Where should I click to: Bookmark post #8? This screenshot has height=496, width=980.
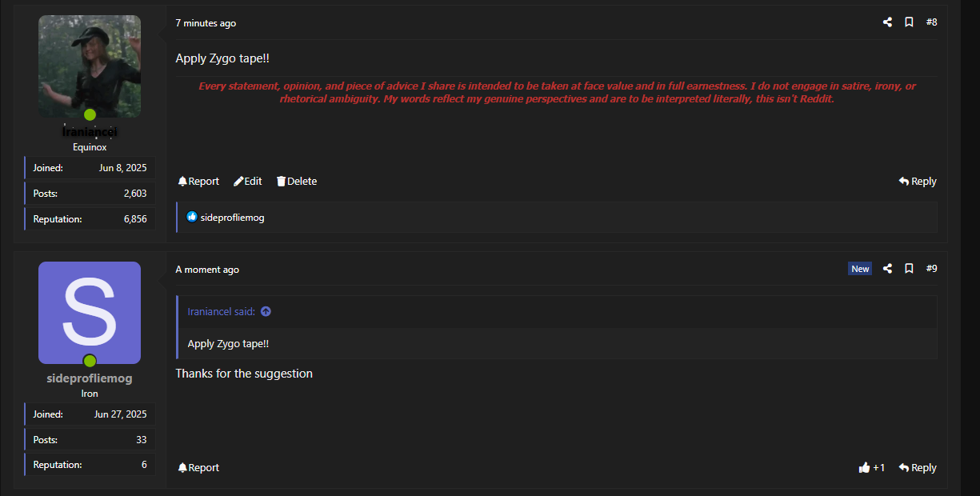pyautogui.click(x=909, y=22)
